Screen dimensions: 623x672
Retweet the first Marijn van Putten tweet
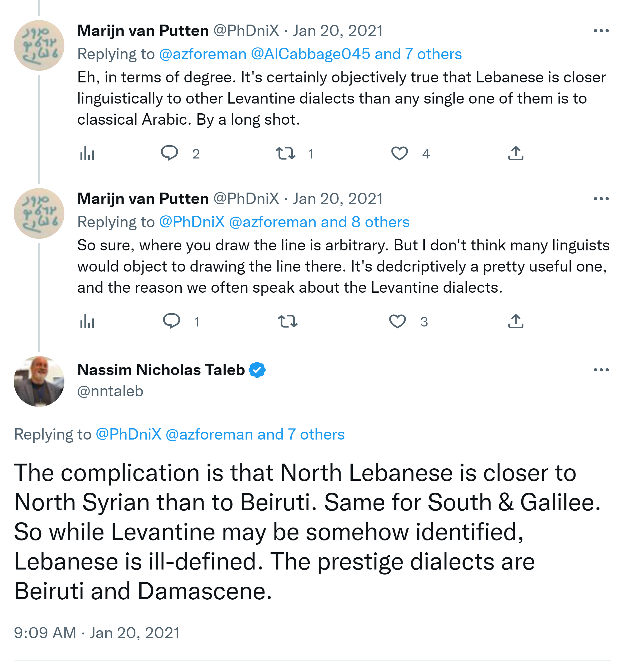pos(286,153)
